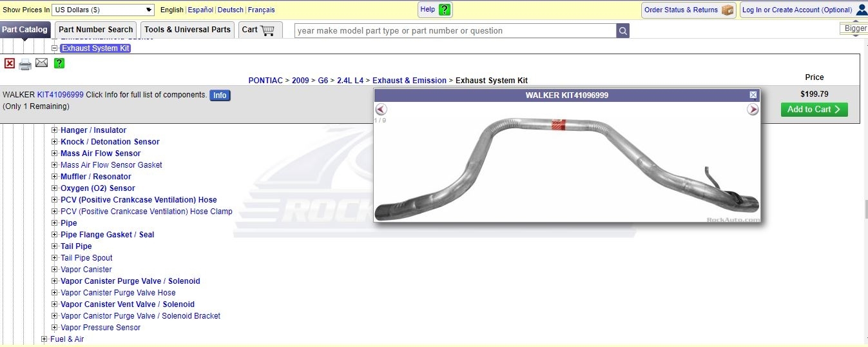868x347 pixels.
Task: Open Vapor Canister Vent Valve / Solenoid
Action: tap(128, 304)
